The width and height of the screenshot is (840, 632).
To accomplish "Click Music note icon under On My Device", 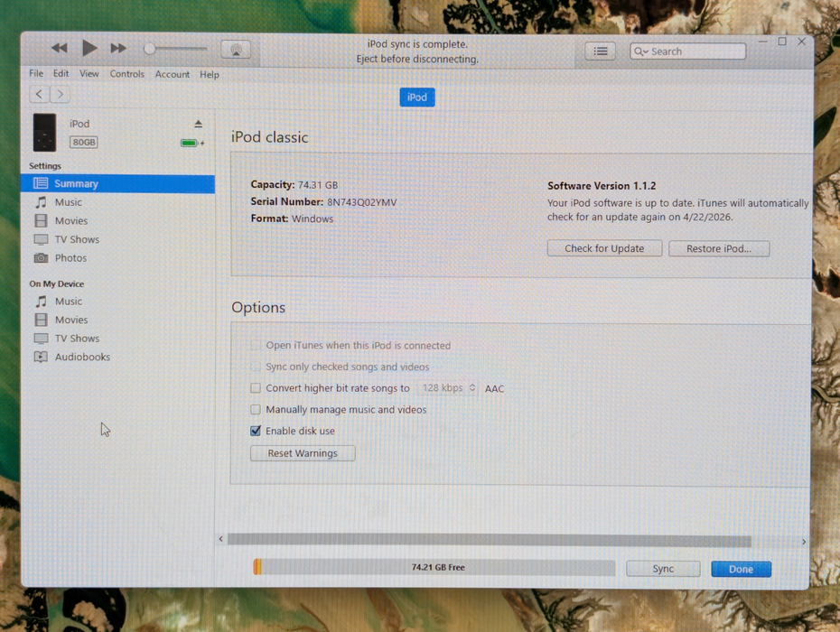I will [41, 301].
